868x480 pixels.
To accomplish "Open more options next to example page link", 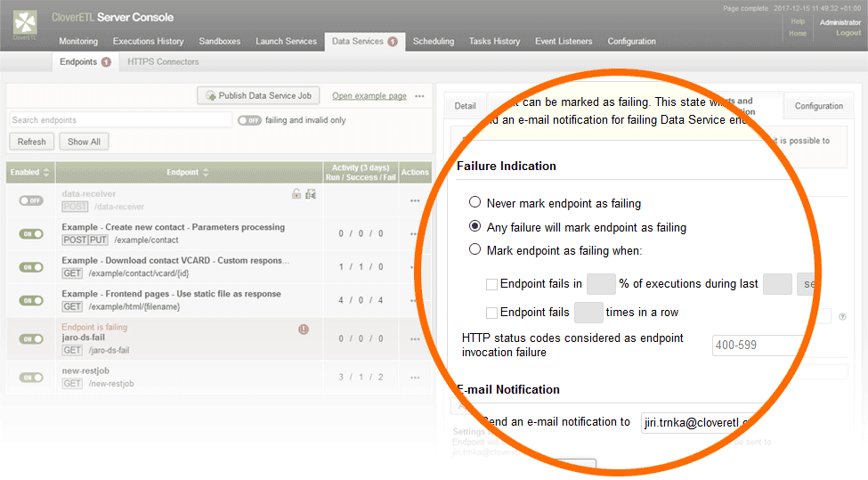I will (419, 96).
